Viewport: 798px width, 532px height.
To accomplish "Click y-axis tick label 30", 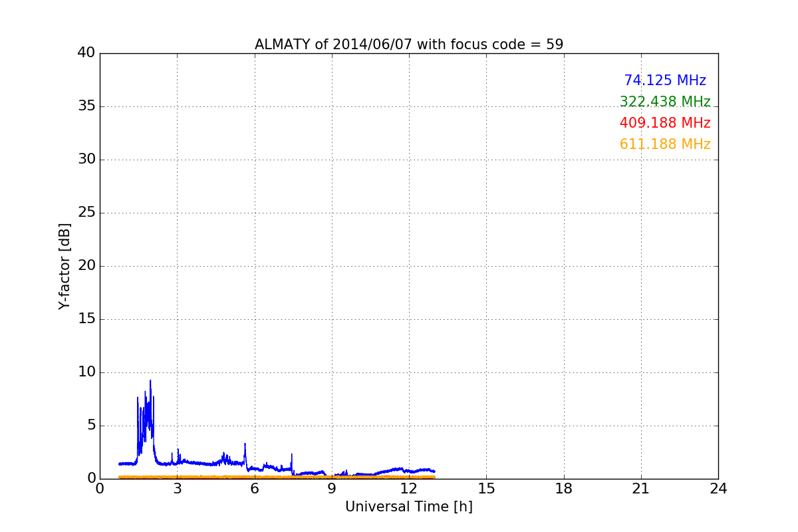I will click(86, 160).
